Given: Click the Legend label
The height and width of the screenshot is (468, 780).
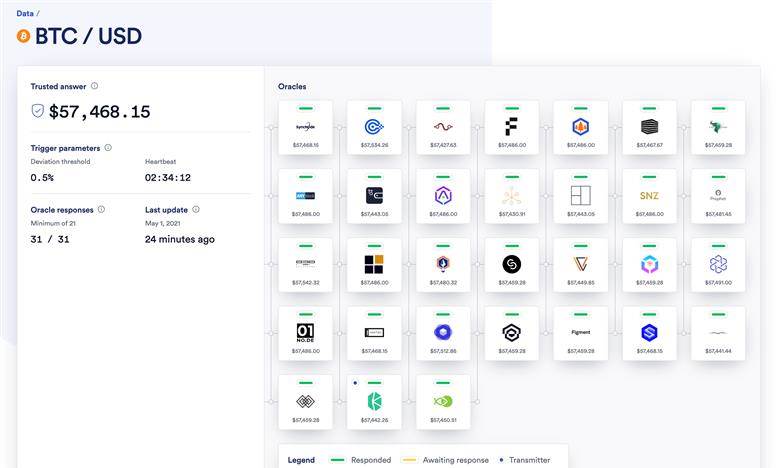Looking at the screenshot, I should click(301, 460).
